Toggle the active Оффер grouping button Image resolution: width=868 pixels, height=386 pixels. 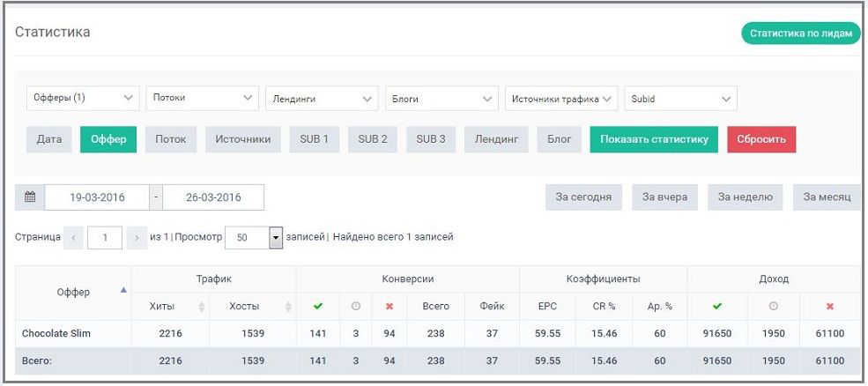point(108,139)
